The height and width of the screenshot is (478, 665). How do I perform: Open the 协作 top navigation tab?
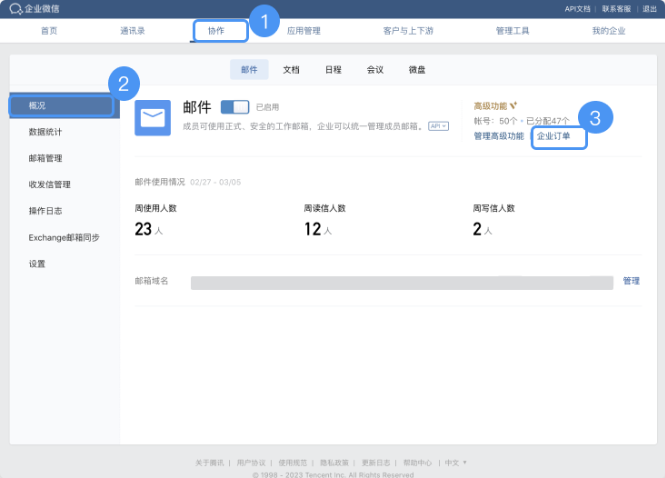coord(219,31)
